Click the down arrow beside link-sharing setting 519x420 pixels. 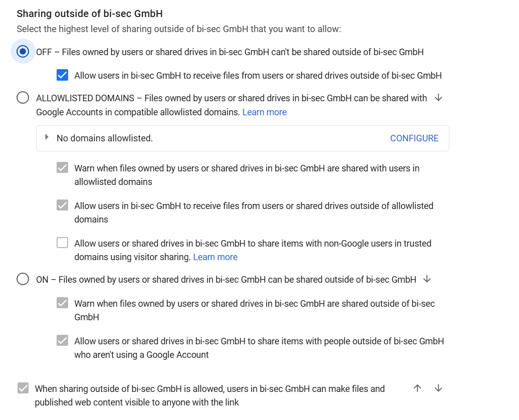438,388
